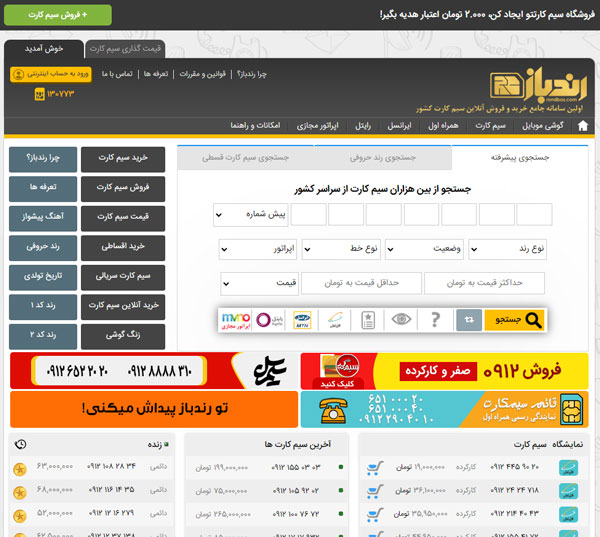The image size is (600, 537).
Task: Open the نوع خط line type dropdown
Action: pyautogui.click(x=341, y=249)
